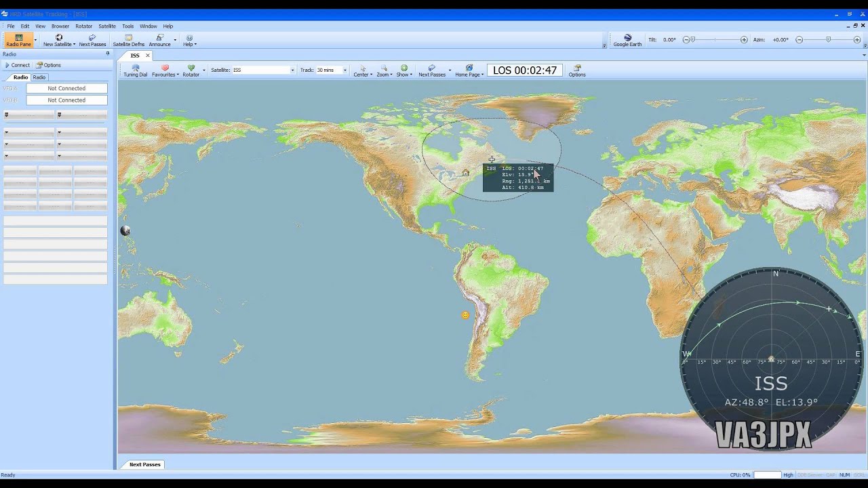Adjust the Tilt slider
This screenshot has width=868, height=488.
click(x=714, y=40)
